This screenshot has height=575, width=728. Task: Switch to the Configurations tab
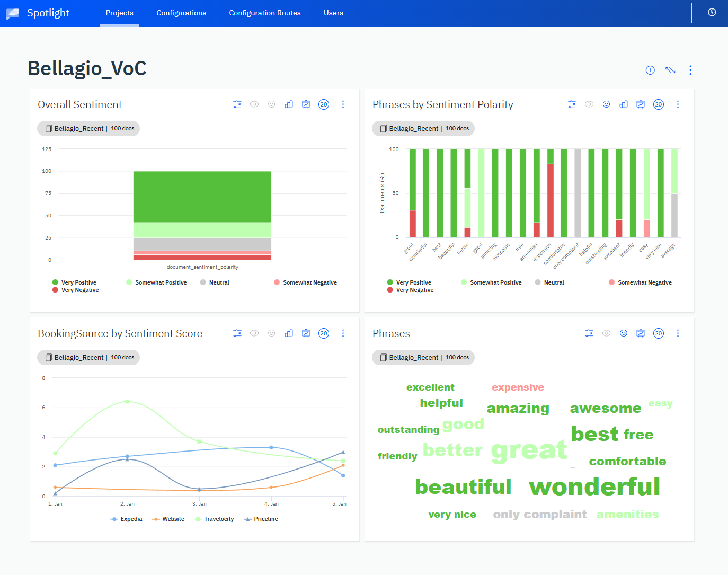tap(181, 13)
